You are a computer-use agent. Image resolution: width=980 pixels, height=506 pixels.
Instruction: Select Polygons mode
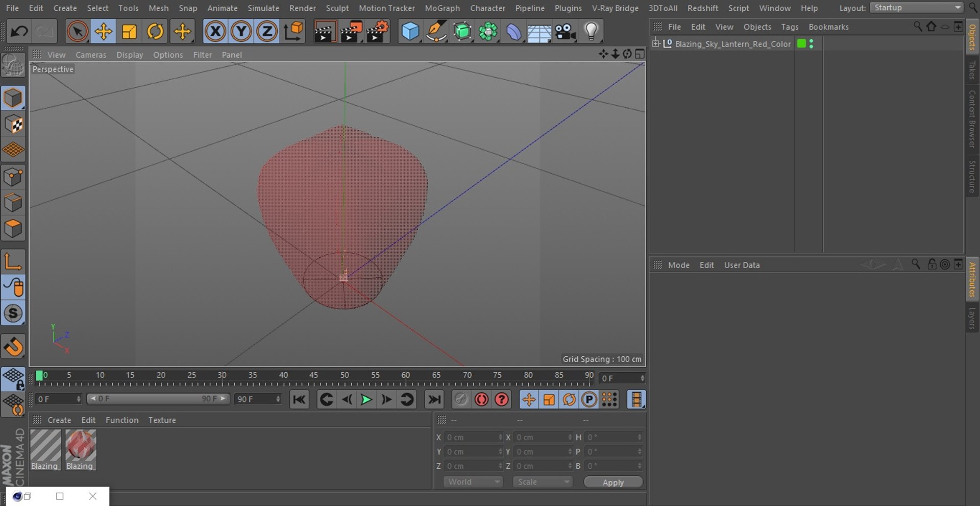coord(13,229)
